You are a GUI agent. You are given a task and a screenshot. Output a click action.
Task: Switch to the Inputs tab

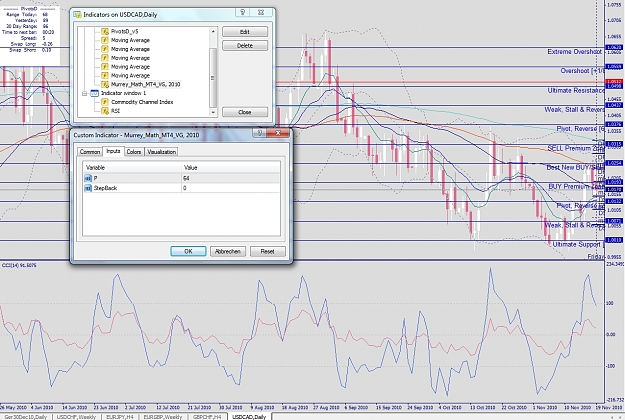pos(113,151)
